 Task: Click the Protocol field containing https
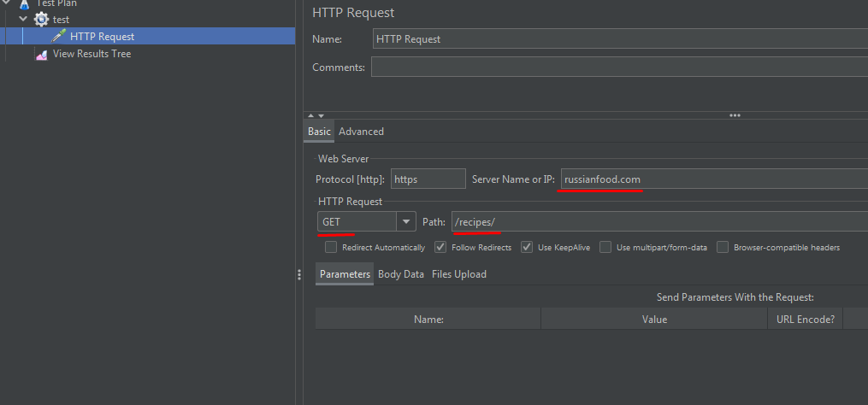[x=428, y=179]
